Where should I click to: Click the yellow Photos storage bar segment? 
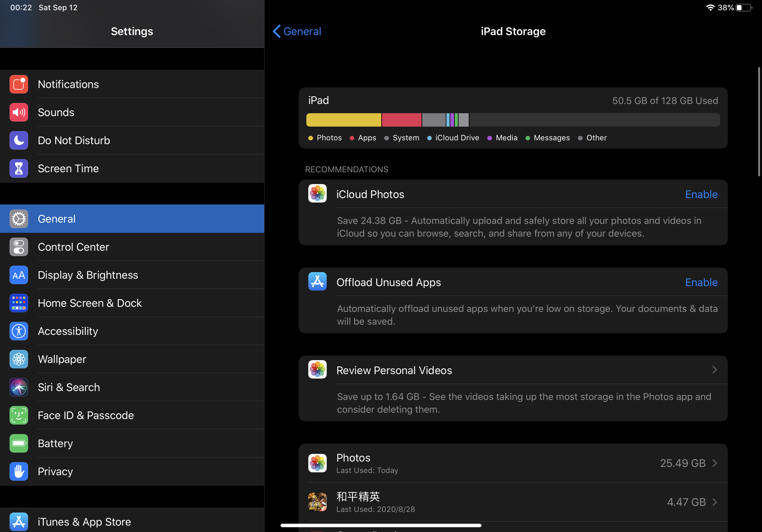(x=343, y=120)
